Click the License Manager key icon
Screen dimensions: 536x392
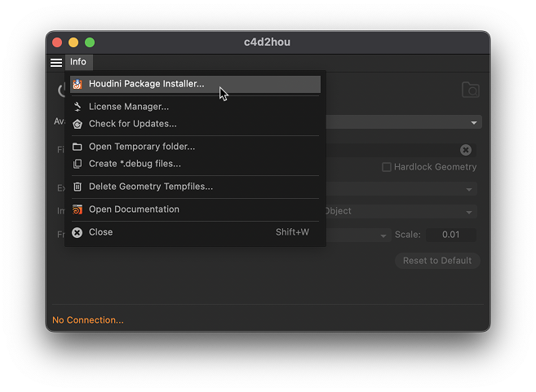78,107
